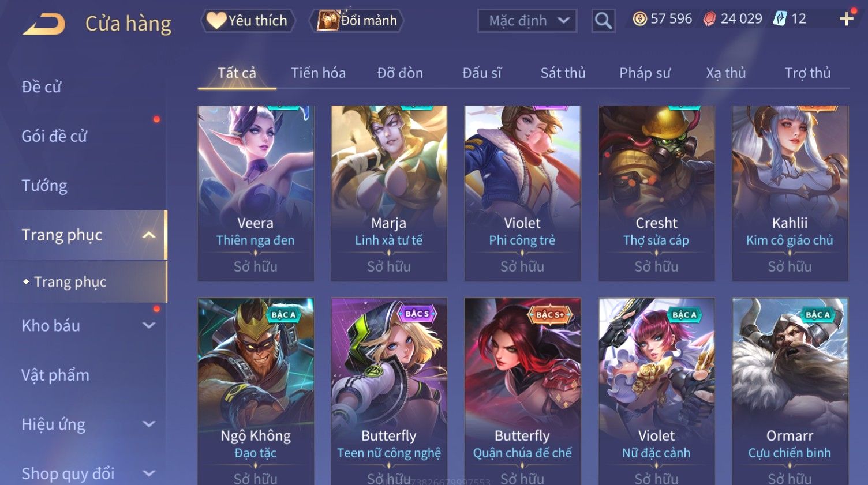Image resolution: width=868 pixels, height=485 pixels.
Task: Go to Gói đề cử section
Action: (x=54, y=136)
